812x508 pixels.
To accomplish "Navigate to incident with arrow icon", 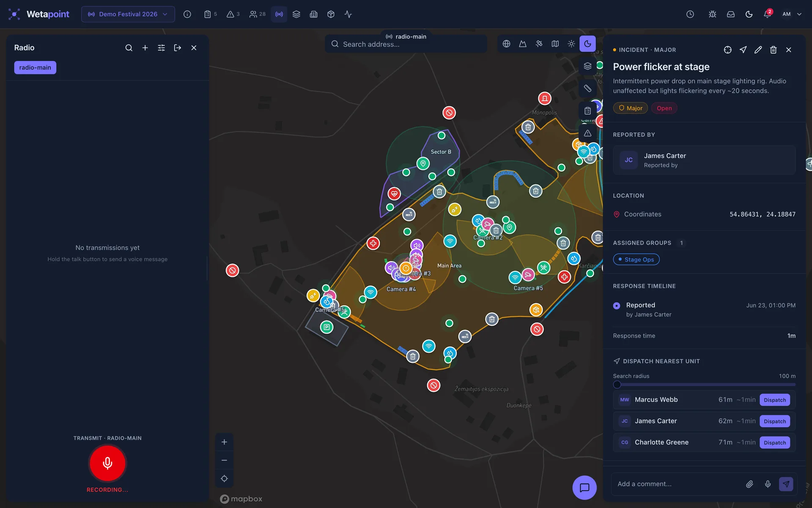I will tap(743, 50).
